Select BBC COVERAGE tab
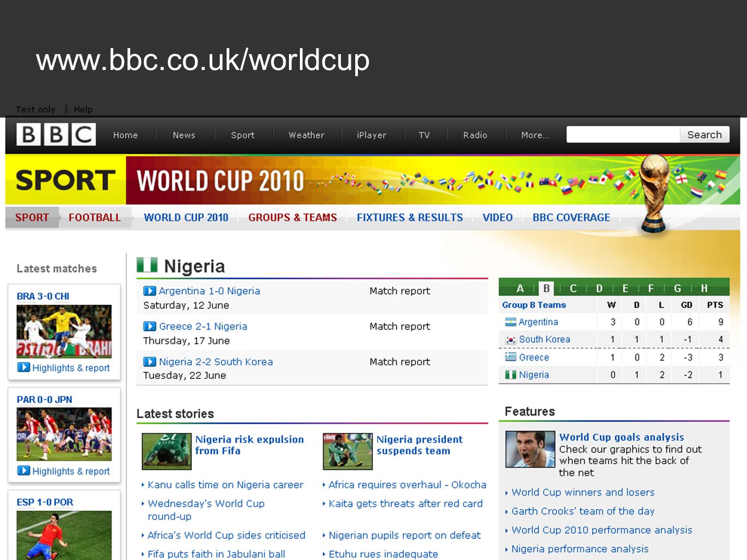Screen dimensions: 747x560 pos(571,218)
